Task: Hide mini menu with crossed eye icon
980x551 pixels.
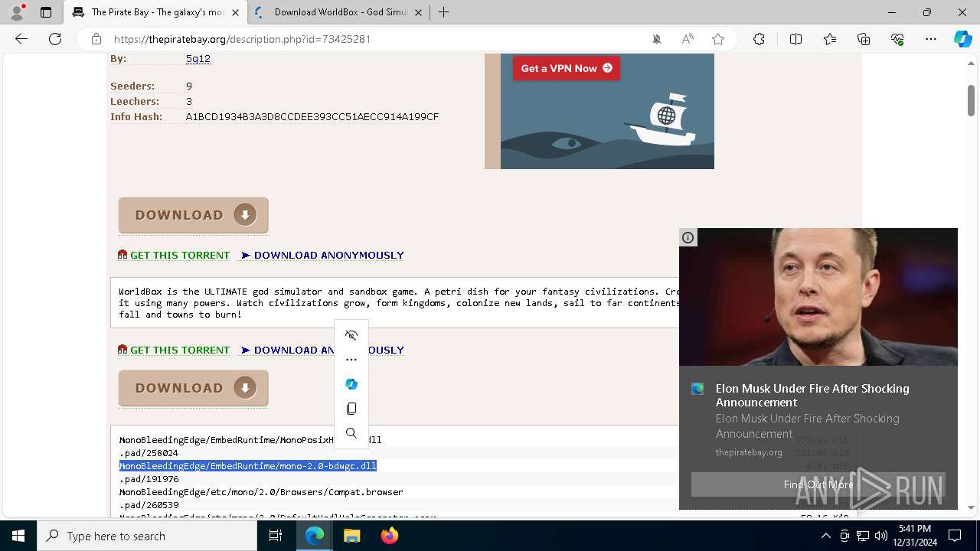Action: 351,335
